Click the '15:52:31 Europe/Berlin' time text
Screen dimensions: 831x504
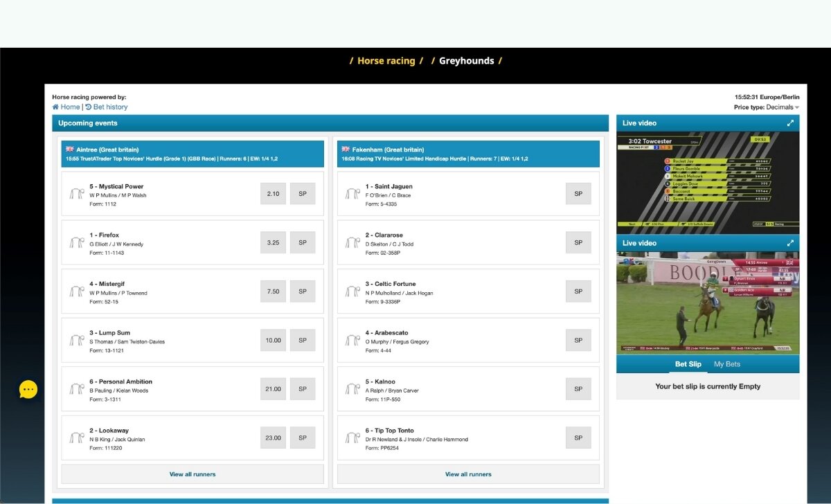pos(767,98)
